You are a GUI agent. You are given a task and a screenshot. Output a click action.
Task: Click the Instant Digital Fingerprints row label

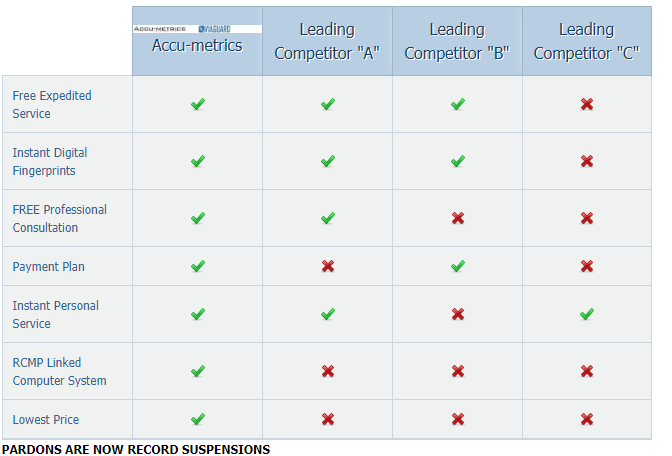click(x=50, y=161)
